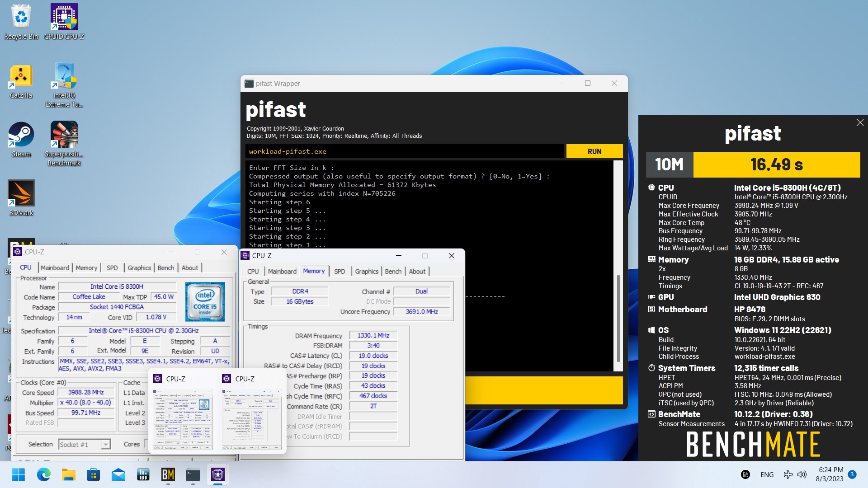The image size is (868, 488).
Task: Open the 3DMark desktop shortcut
Action: tap(21, 198)
